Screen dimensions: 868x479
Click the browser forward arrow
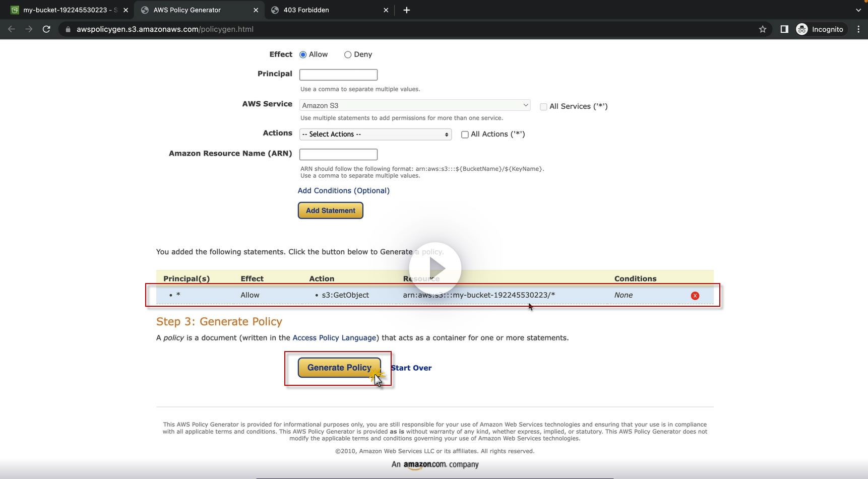pos(29,29)
